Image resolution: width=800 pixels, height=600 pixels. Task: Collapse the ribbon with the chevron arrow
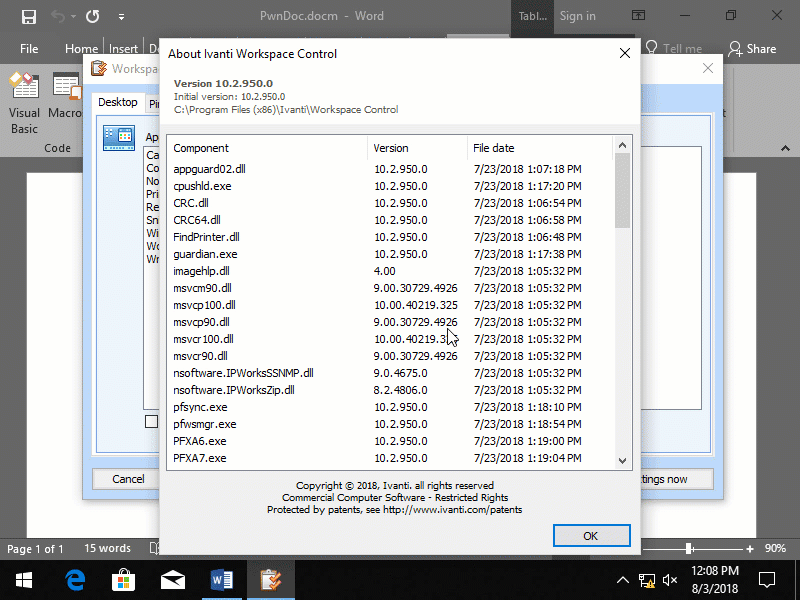785,148
